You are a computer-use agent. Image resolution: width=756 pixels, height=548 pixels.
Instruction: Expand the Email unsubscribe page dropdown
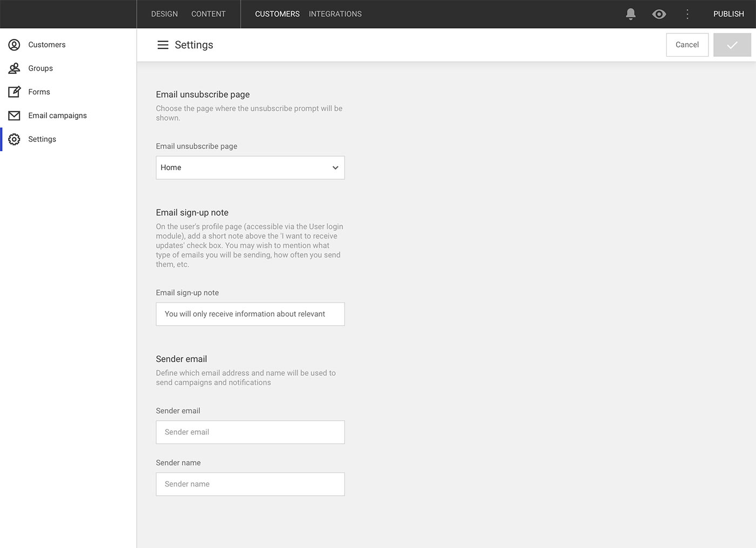click(x=250, y=168)
